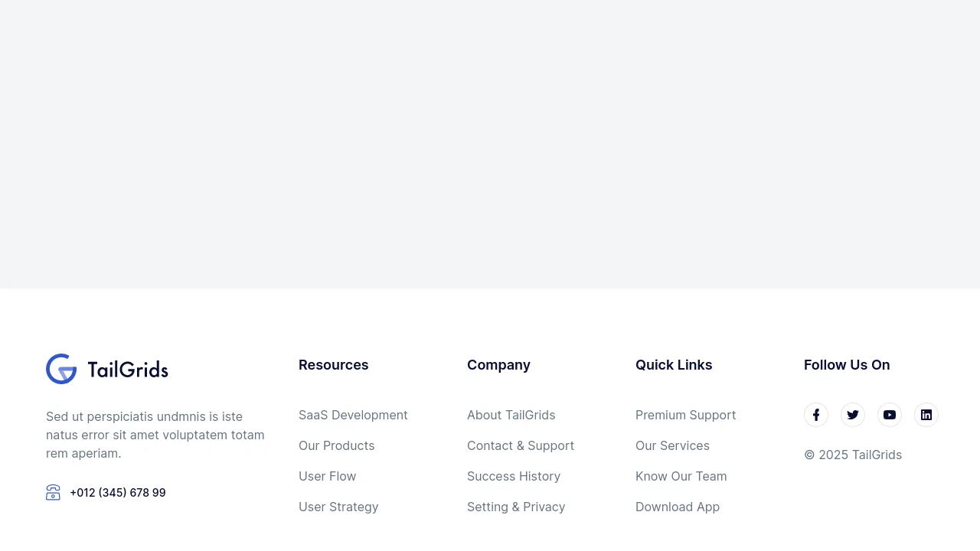Open the SaaS Development page
The image size is (980, 551).
(353, 415)
